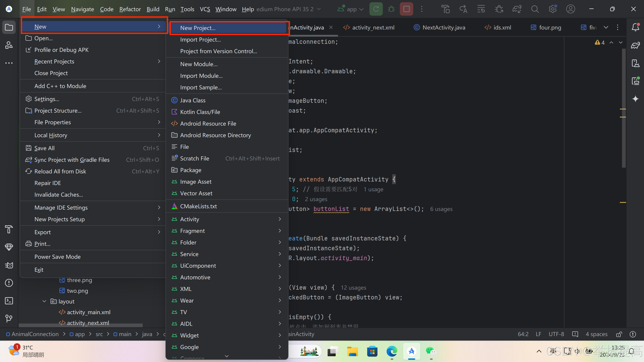Show hidden editor tabs dropdown arrow

coord(606,27)
